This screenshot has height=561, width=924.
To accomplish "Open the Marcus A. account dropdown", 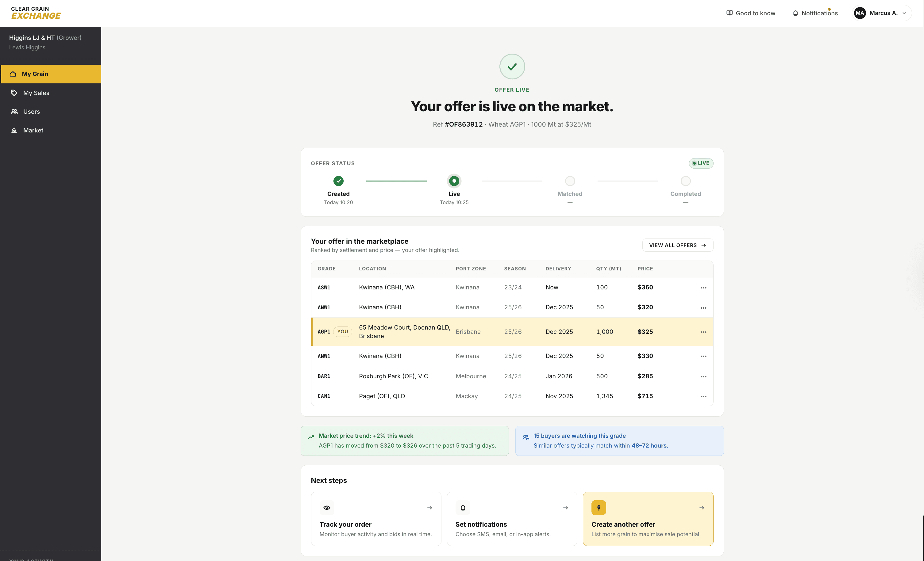I will (881, 13).
